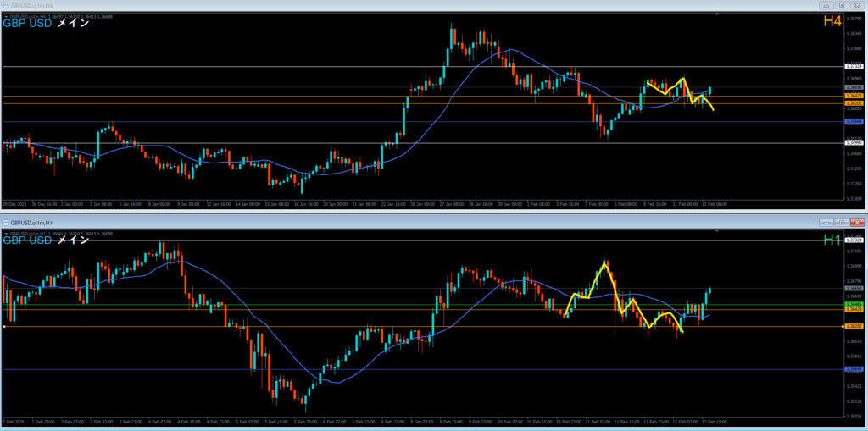Click orange 1.36202 price tag in H4 chart
Image resolution: width=868 pixels, height=431 pixels.
[x=853, y=103]
